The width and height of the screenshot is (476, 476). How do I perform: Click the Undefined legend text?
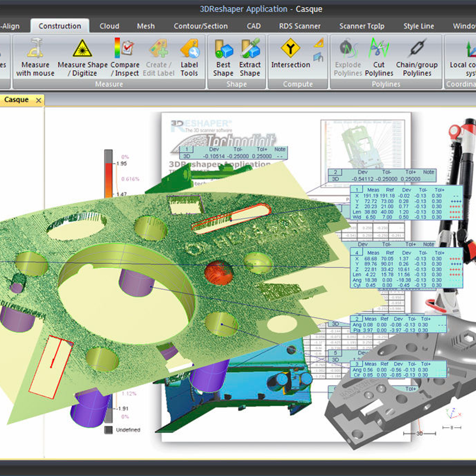(128, 430)
